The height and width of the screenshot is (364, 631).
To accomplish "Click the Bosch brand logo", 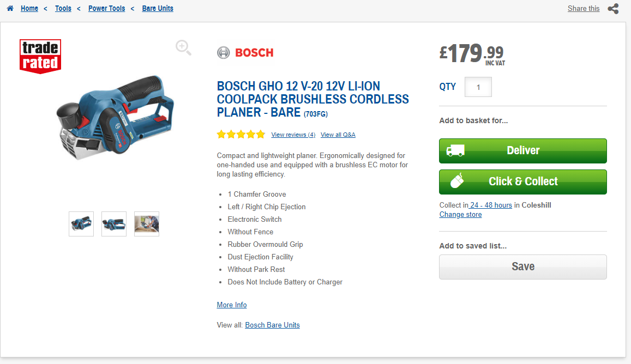I will (x=245, y=53).
